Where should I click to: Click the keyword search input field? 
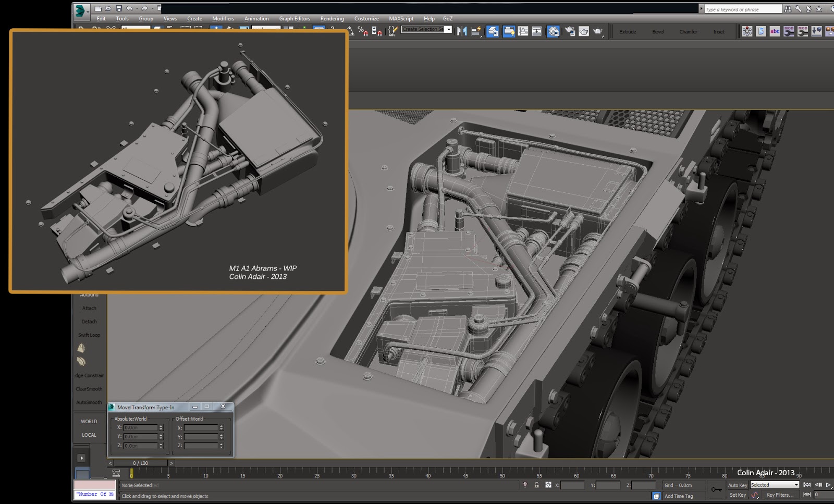point(743,9)
